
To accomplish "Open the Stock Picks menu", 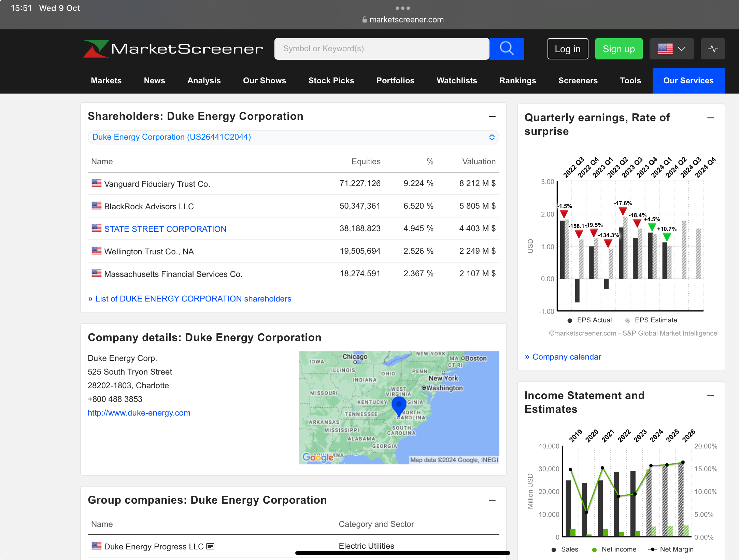I will [x=331, y=81].
